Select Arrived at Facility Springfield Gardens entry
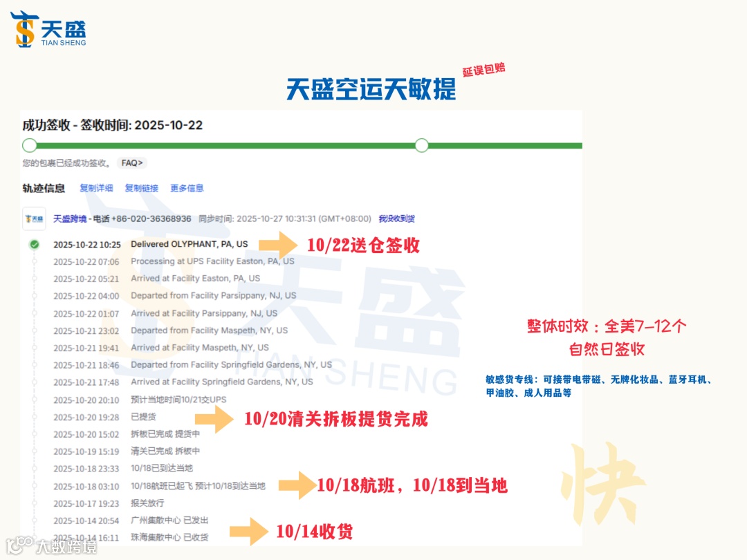This screenshot has width=747, height=560. pyautogui.click(x=221, y=382)
